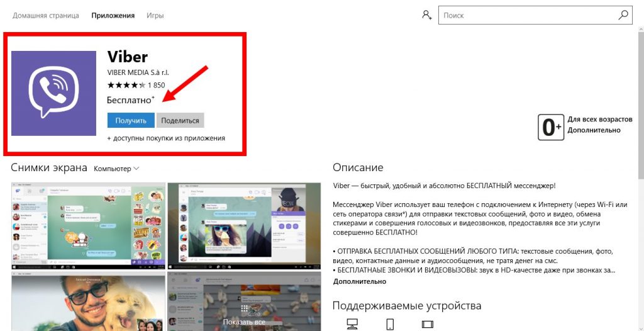Expand the Компьютер screenshots device dropdown
The width and height of the screenshot is (644, 331).
[x=116, y=169]
